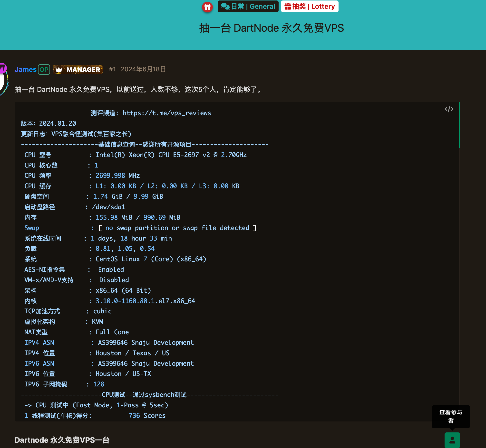486x448 pixels.
Task: Click the 2699.998 MHz frequency value
Action: 118,176
